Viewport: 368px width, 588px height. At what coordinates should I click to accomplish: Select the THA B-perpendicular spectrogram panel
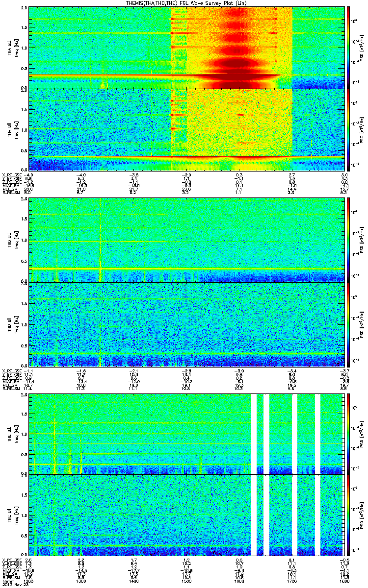point(187,48)
